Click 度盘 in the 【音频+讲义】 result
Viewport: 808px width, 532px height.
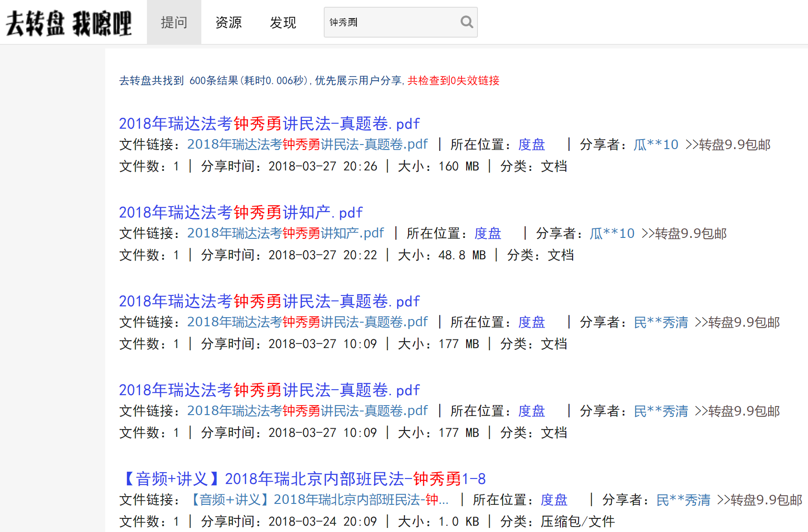[554, 499]
